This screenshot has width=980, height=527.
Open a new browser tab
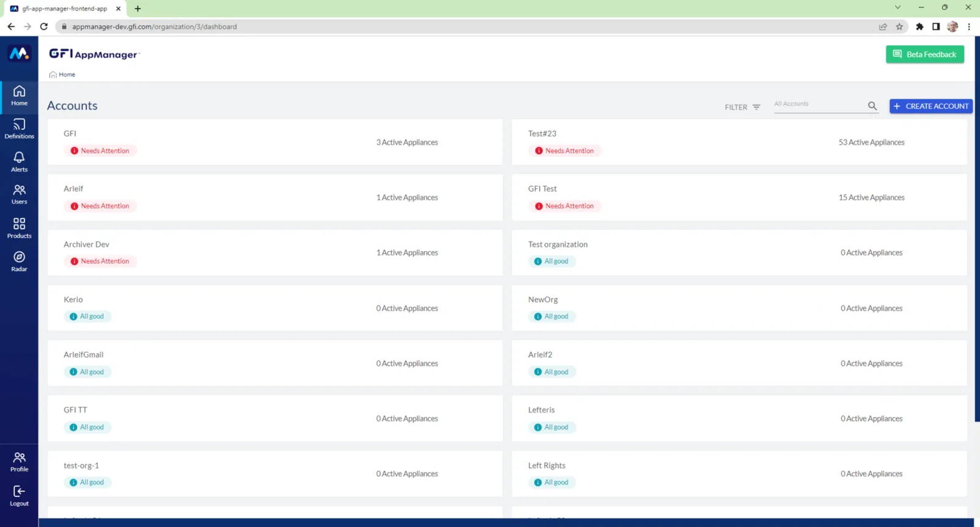coord(138,9)
